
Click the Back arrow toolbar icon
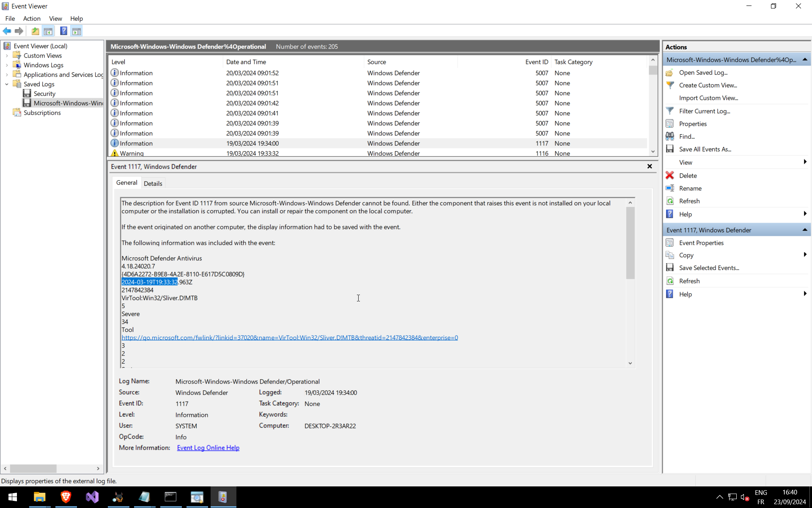(x=7, y=31)
